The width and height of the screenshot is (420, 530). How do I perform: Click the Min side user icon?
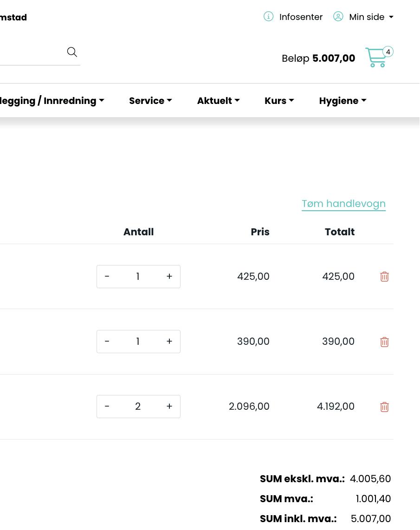(338, 17)
